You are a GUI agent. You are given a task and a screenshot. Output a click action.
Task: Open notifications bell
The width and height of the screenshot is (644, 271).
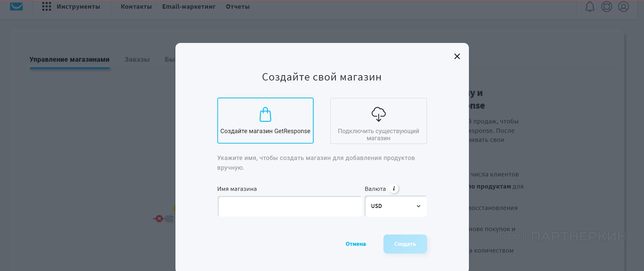point(590,7)
